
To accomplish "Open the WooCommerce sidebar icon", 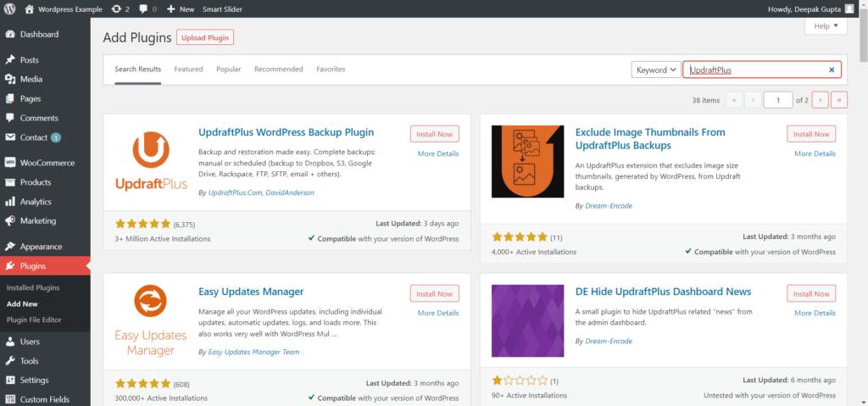I will [x=10, y=163].
